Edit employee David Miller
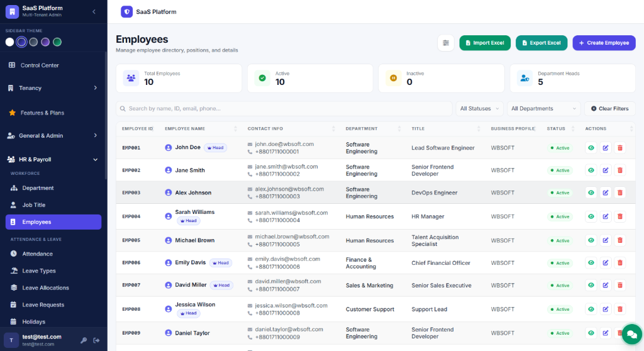The width and height of the screenshot is (644, 351). coord(606,285)
